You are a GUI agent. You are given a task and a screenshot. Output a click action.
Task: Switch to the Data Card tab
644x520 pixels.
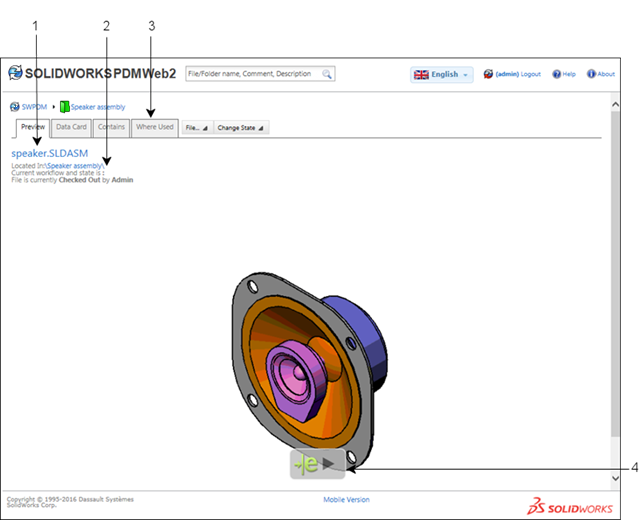71,127
